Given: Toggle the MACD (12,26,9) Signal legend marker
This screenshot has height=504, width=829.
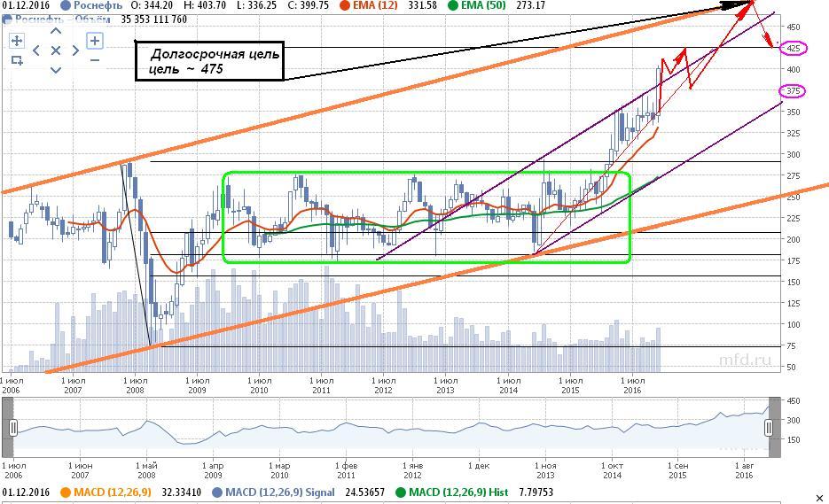Looking at the screenshot, I should coord(216,492).
